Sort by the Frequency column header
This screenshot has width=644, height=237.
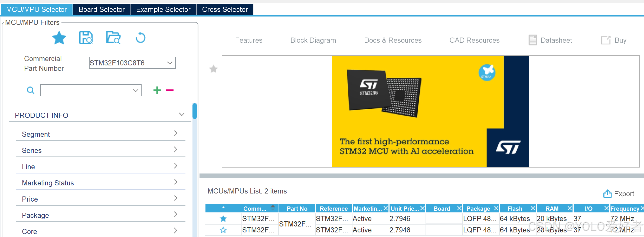[x=625, y=209]
